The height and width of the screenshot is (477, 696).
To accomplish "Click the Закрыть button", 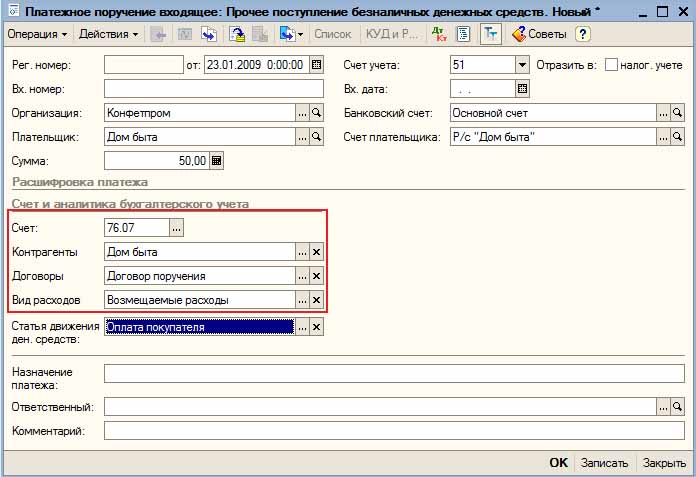I will [664, 463].
